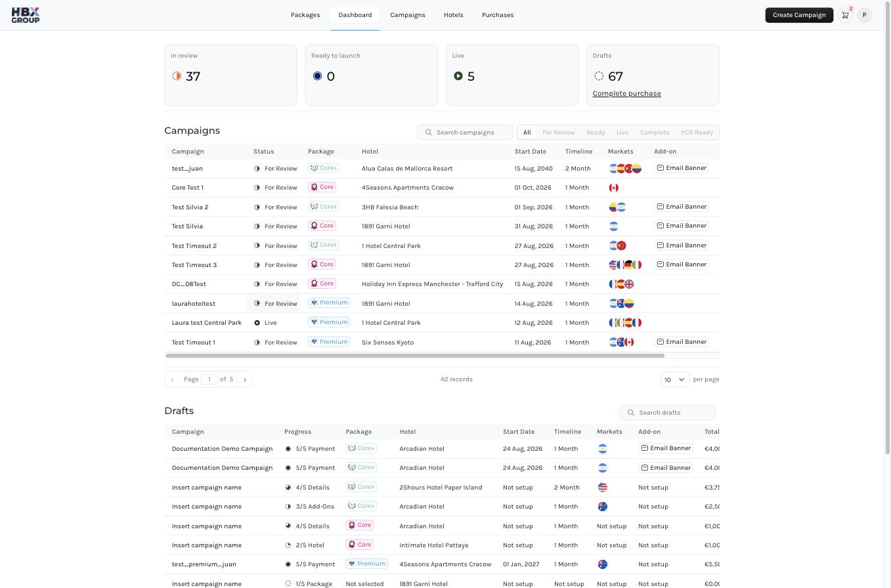Image resolution: width=891 pixels, height=588 pixels.
Task: Open the test_juan campaign
Action: point(187,169)
